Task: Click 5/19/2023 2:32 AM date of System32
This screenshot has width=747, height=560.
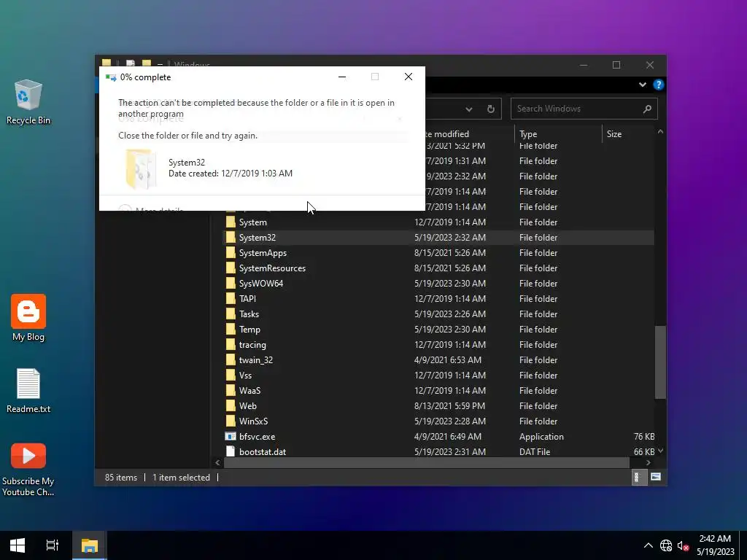Action: pos(449,238)
